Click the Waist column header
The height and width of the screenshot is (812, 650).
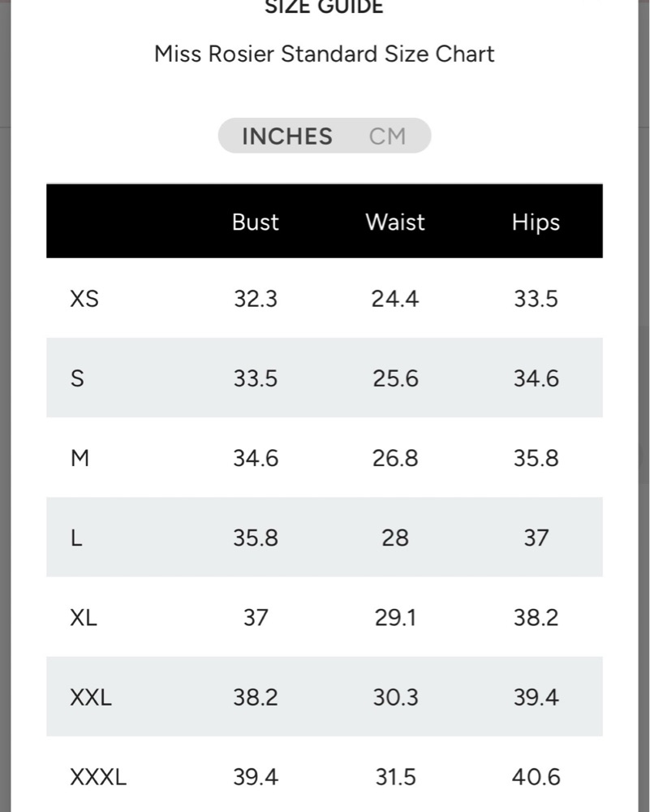395,222
